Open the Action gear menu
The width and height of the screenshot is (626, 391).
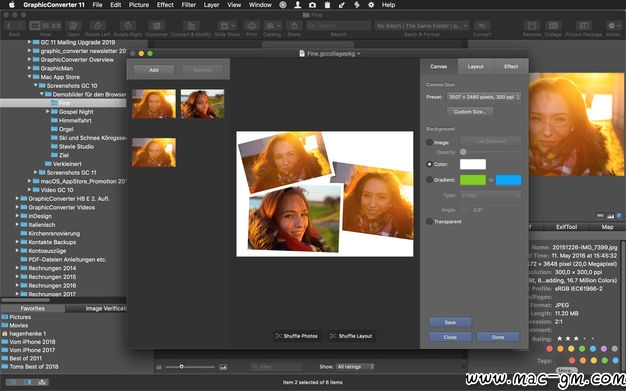[x=613, y=26]
